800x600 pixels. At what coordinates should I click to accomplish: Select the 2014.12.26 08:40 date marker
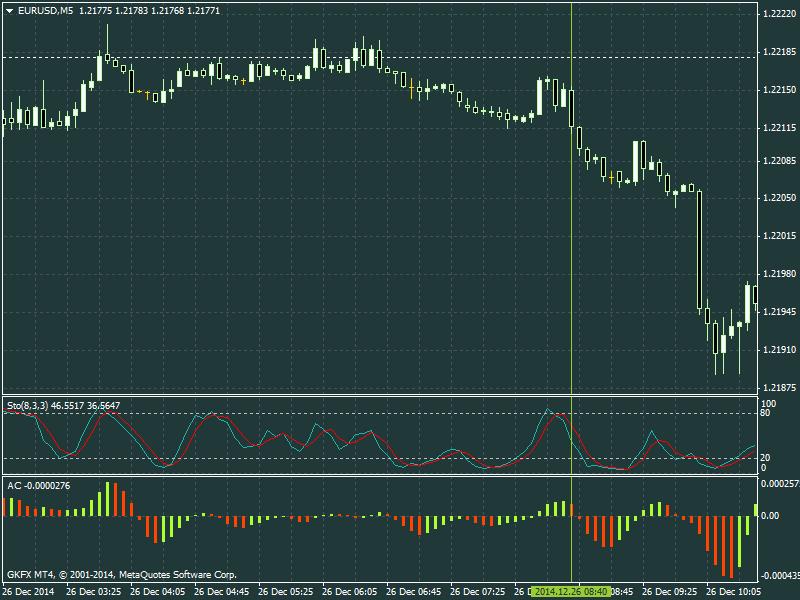(571, 591)
